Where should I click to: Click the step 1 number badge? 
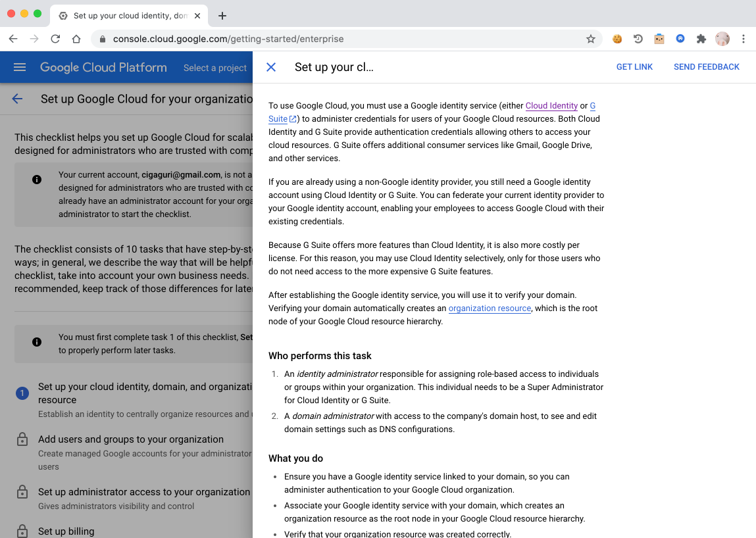click(x=22, y=393)
